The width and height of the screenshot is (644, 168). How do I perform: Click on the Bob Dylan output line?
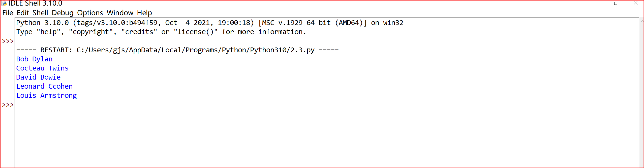[x=35, y=59]
